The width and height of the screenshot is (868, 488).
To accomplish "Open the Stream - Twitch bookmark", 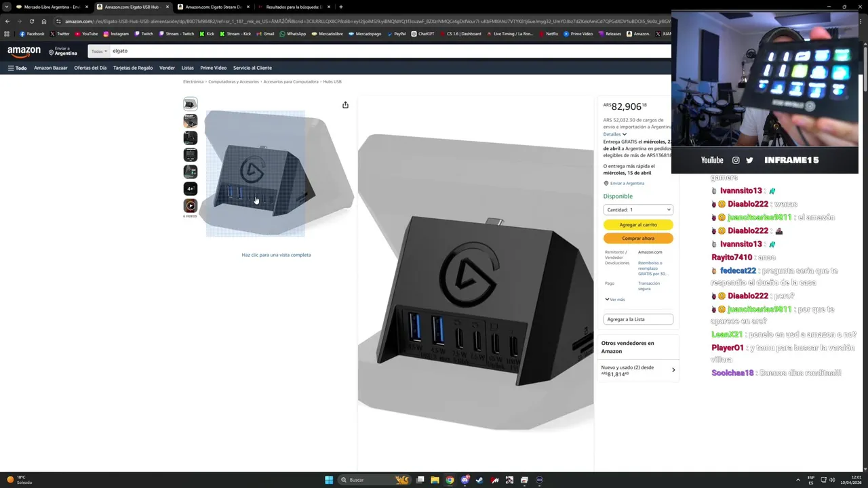I will (176, 34).
